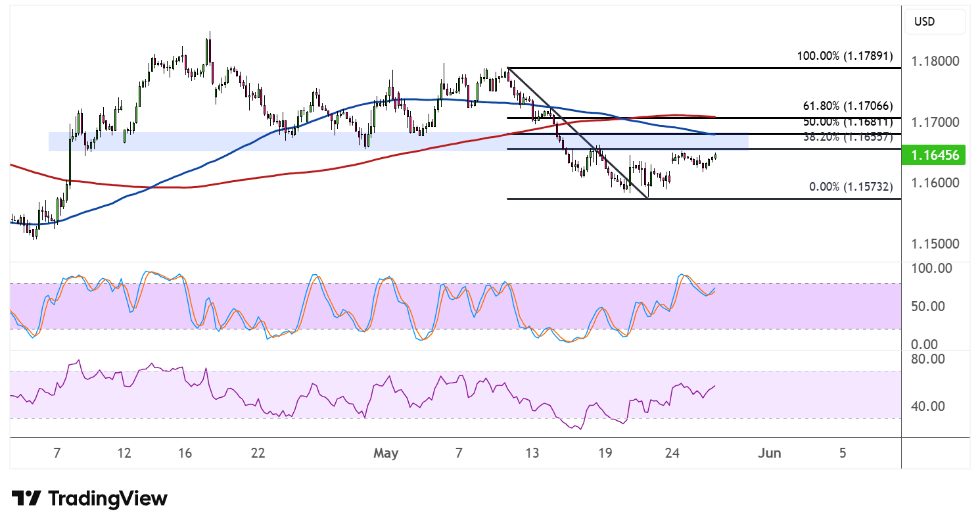Image resolution: width=980 pixels, height=528 pixels.
Task: Click the TradingView logo
Action: (x=90, y=498)
